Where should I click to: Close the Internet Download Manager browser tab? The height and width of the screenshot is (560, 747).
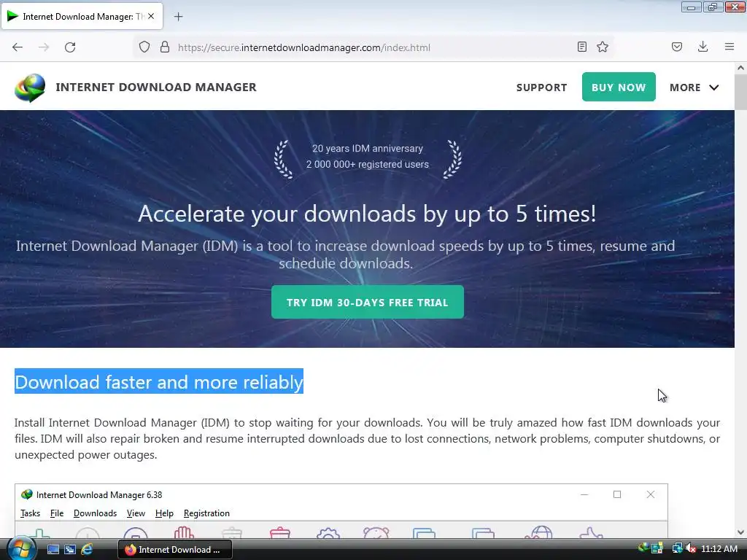151,16
